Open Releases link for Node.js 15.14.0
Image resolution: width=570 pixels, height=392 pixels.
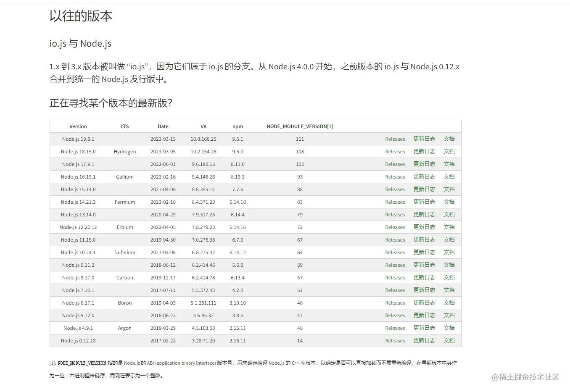click(x=395, y=189)
